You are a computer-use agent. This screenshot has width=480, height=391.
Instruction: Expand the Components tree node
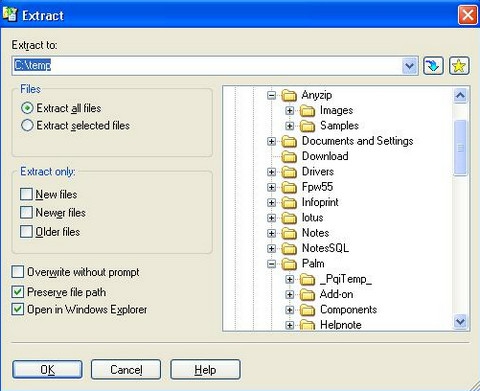tap(290, 310)
